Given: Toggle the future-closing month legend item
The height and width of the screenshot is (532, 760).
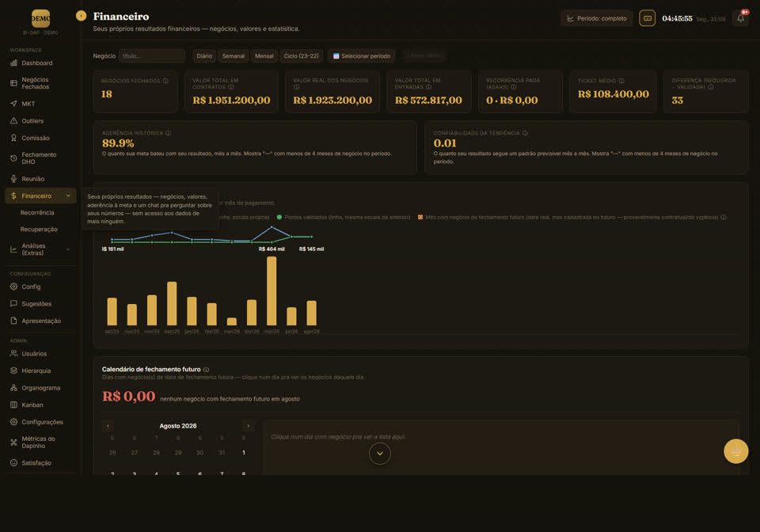Looking at the screenshot, I should click(x=568, y=217).
